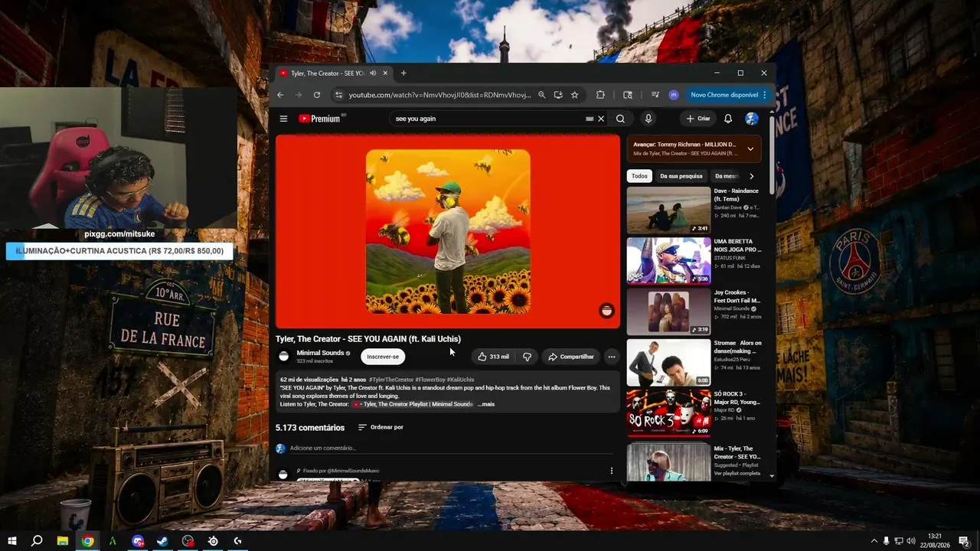
Task: Click the youtube.com URL address field
Action: point(439,95)
